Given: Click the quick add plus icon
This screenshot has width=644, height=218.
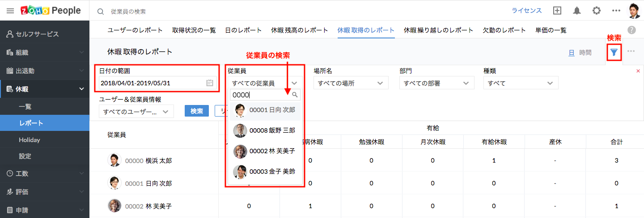Looking at the screenshot, I should [557, 11].
